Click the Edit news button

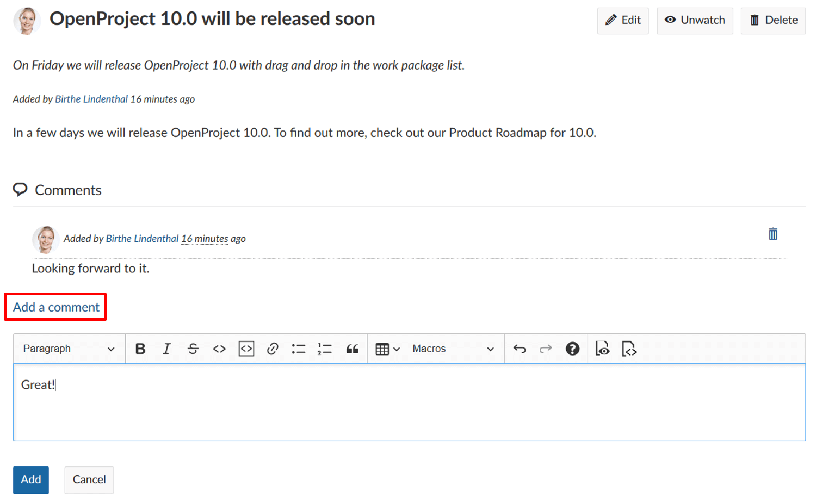[x=623, y=21]
